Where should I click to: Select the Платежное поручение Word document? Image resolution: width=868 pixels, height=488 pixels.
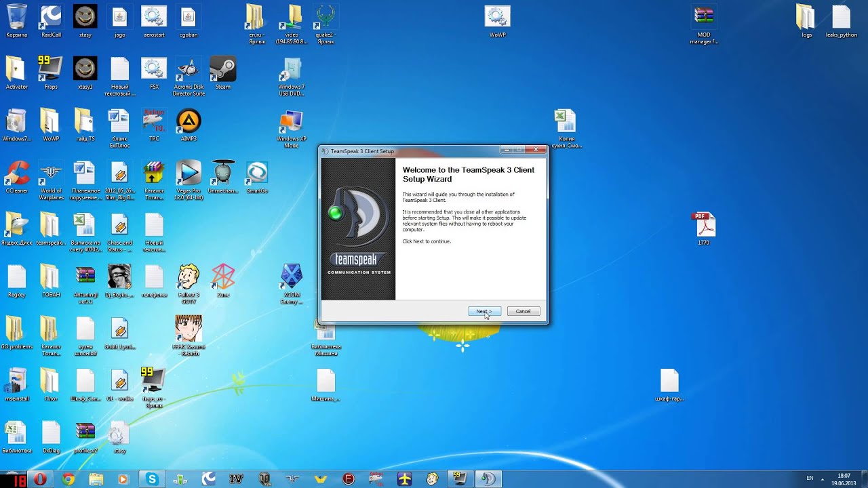(85, 181)
